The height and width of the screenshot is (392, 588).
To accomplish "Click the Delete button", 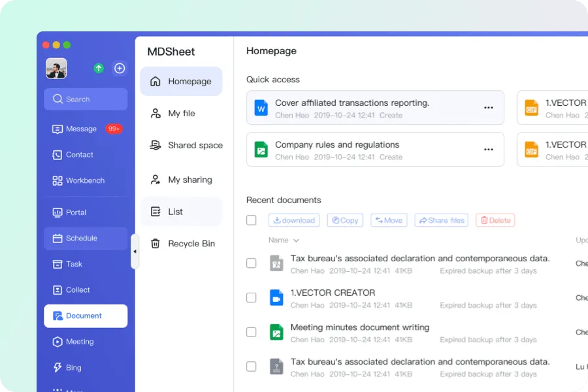I will tap(495, 220).
